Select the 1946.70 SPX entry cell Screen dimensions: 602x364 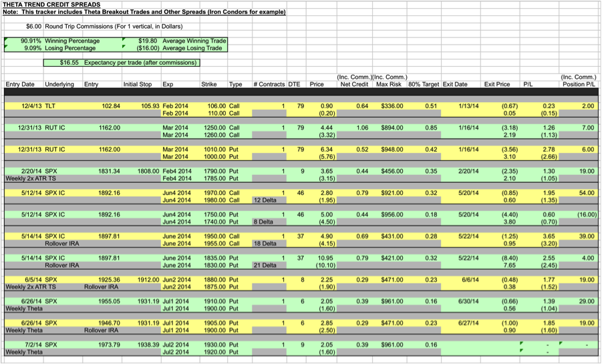point(109,323)
